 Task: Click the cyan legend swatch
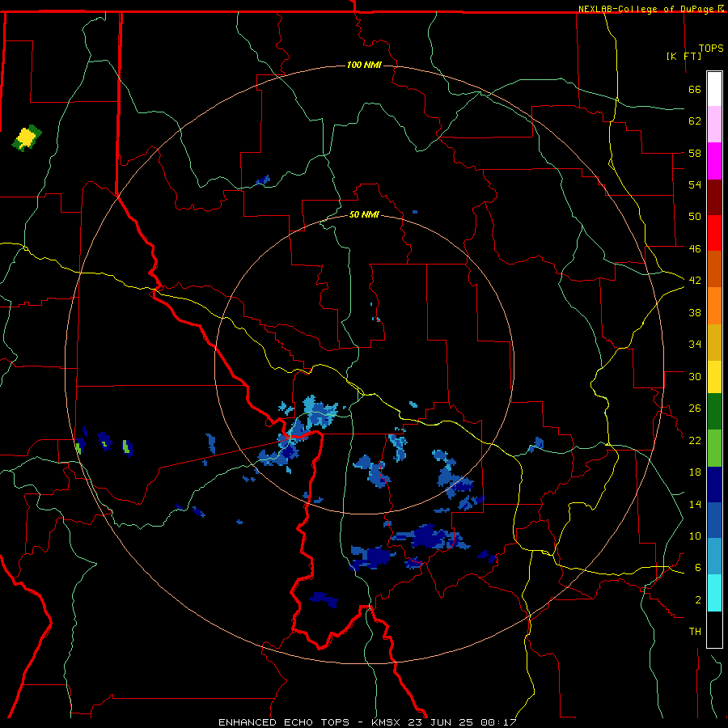714,593
